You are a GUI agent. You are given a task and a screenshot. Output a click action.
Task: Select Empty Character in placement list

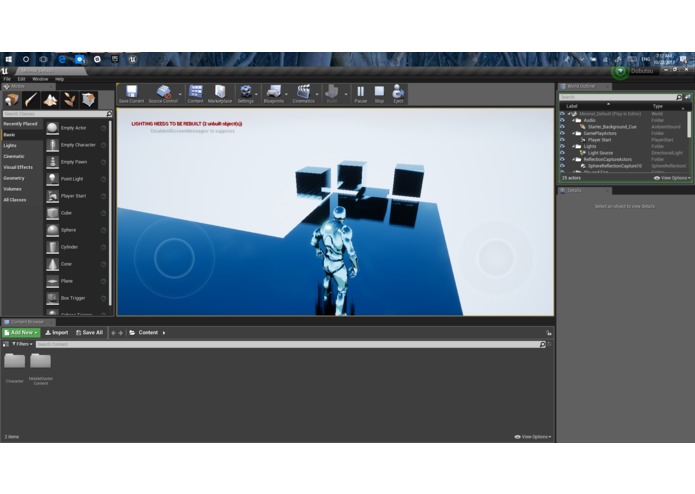76,145
